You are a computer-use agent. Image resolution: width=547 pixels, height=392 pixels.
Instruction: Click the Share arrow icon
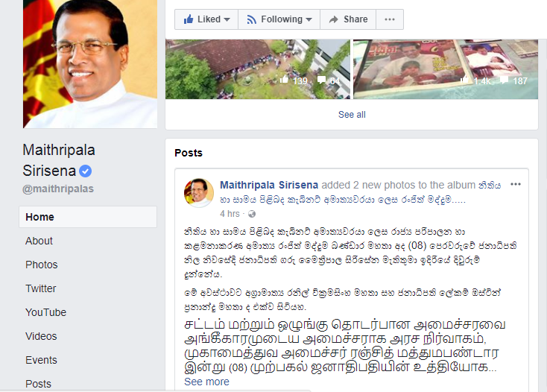coord(334,19)
